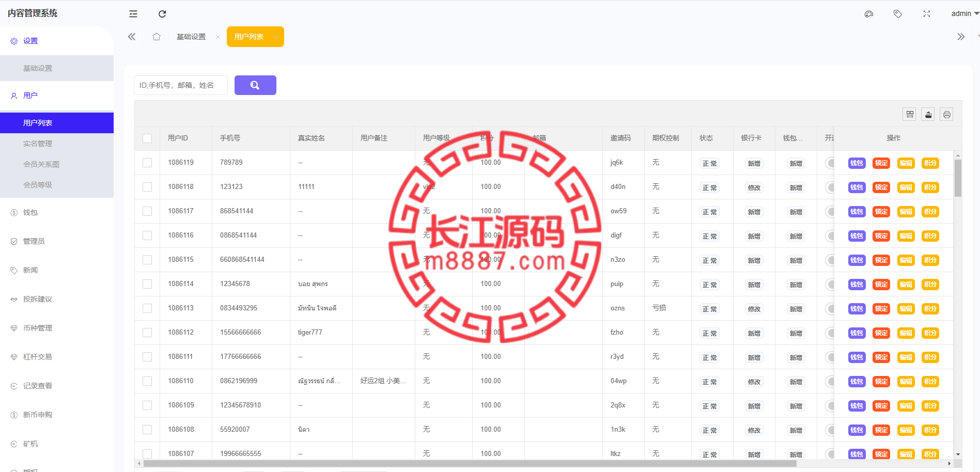The image size is (980, 472).
Task: Open 矿机 in the sidebar
Action: tap(57, 444)
